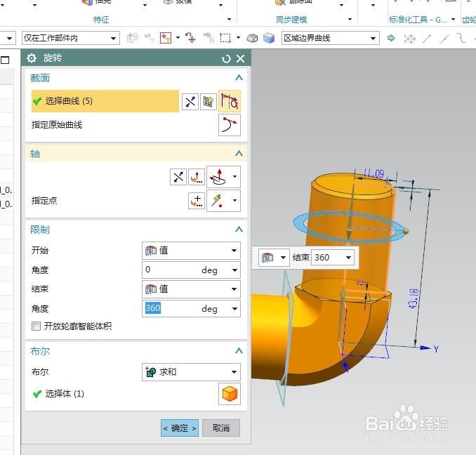476x455 pixels.
Task: Open the vector dialog icon in 轴 section
Action: pos(197,177)
